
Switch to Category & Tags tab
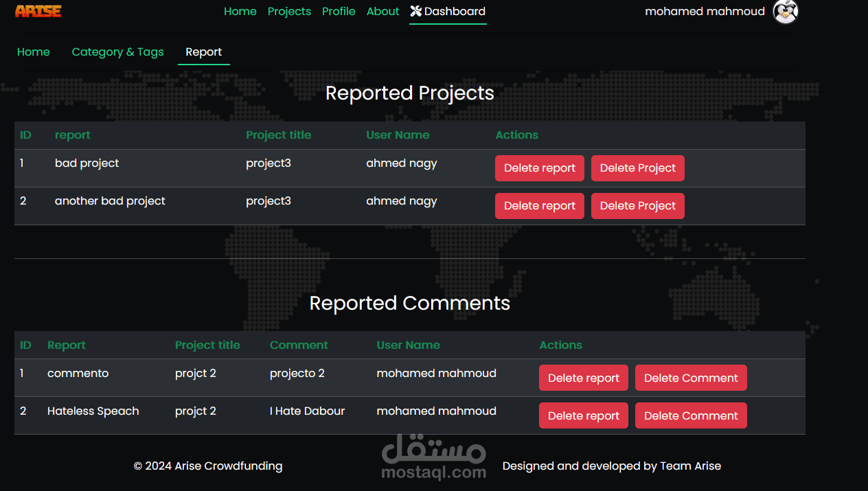[x=118, y=52]
